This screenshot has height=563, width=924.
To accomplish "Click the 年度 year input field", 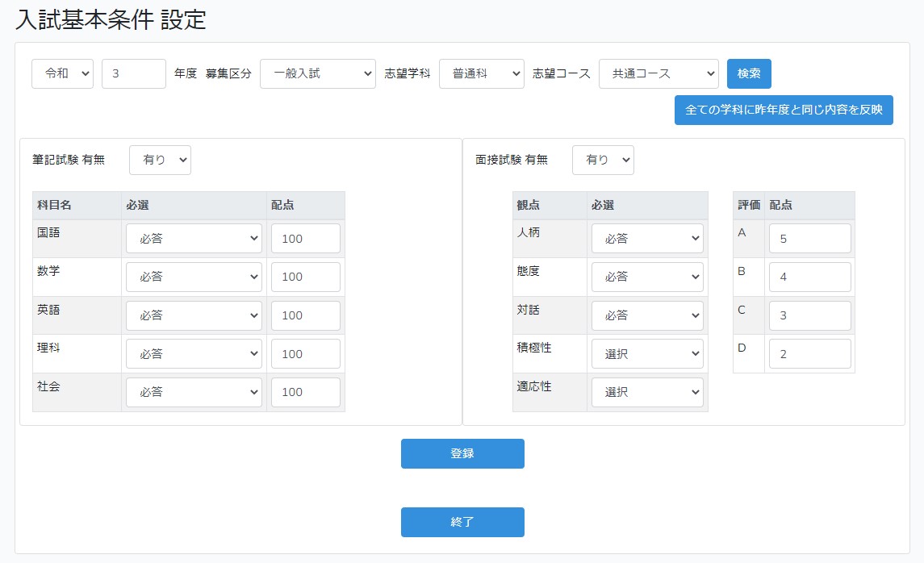I will pos(133,73).
